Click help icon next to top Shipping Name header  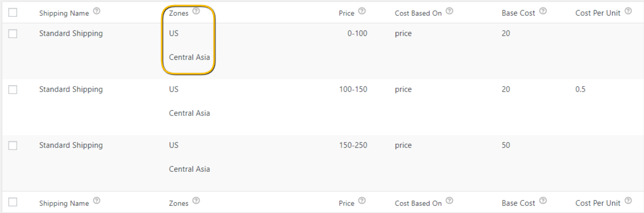click(97, 12)
